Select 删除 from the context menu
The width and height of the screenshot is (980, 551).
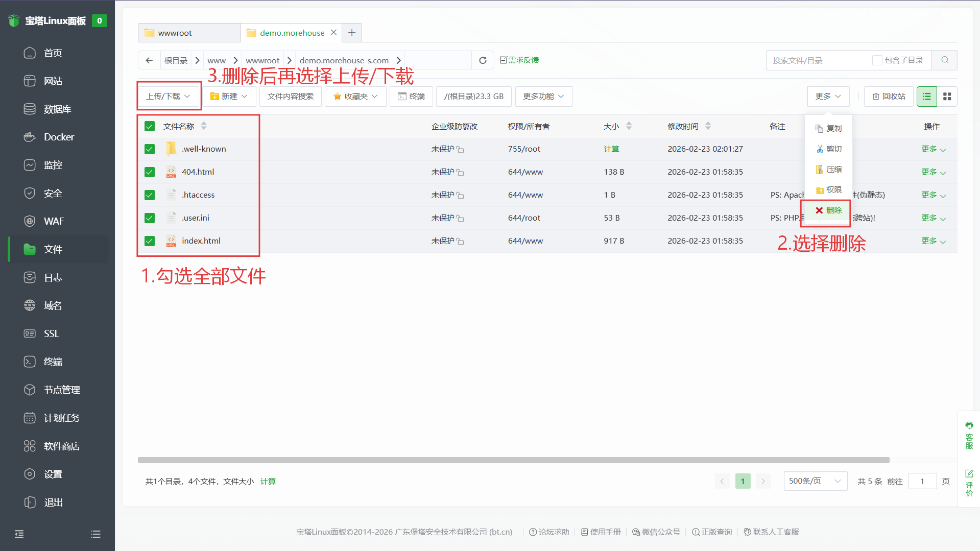[x=828, y=210]
